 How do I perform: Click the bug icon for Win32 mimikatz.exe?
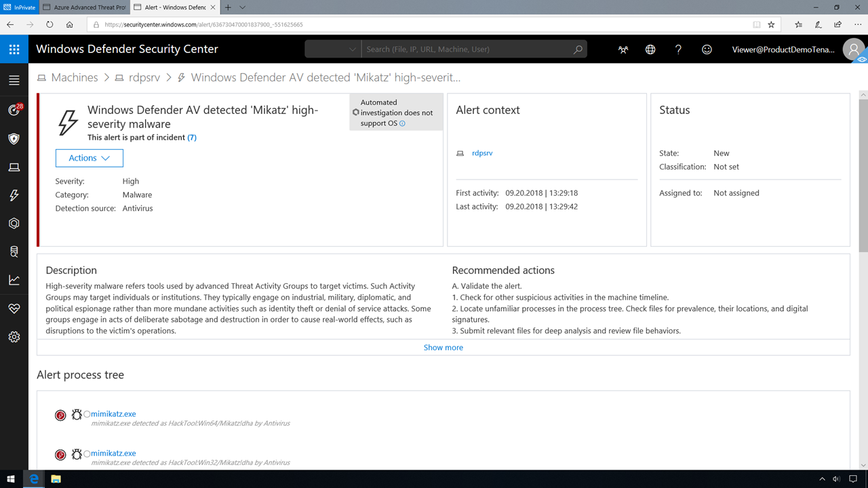click(x=77, y=453)
